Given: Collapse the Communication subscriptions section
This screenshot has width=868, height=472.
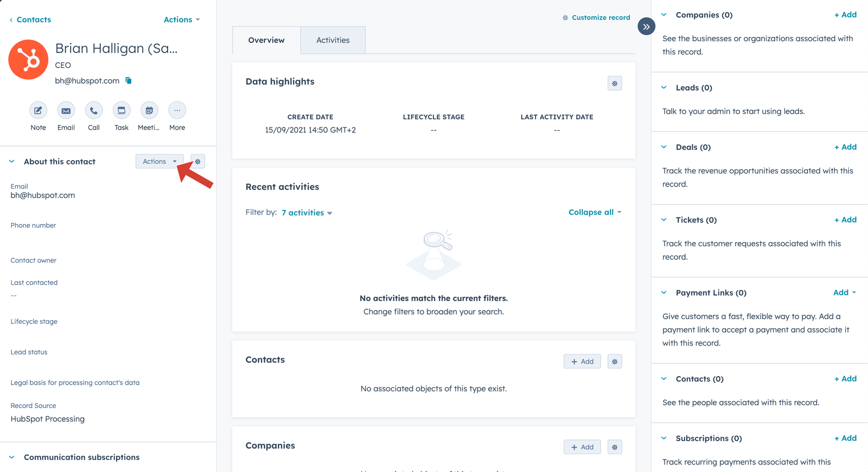Looking at the screenshot, I should click(x=12, y=457).
